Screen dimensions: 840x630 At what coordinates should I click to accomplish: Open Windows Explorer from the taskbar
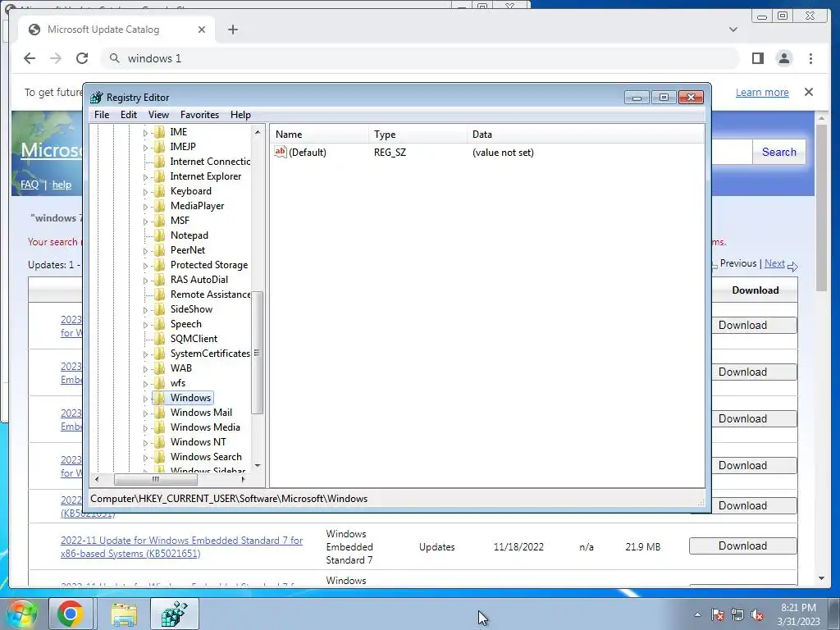coord(125,614)
